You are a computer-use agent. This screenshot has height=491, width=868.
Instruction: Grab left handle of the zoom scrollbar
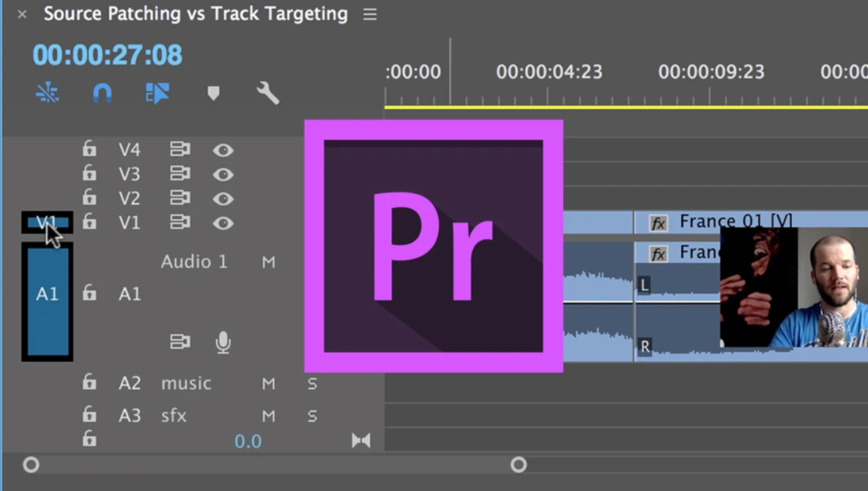pos(31,465)
